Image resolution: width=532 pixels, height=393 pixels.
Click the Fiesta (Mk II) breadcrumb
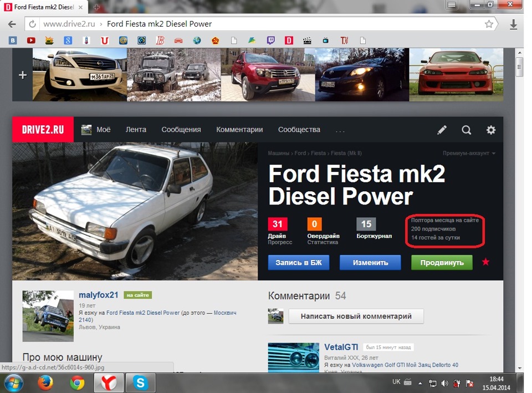(346, 153)
